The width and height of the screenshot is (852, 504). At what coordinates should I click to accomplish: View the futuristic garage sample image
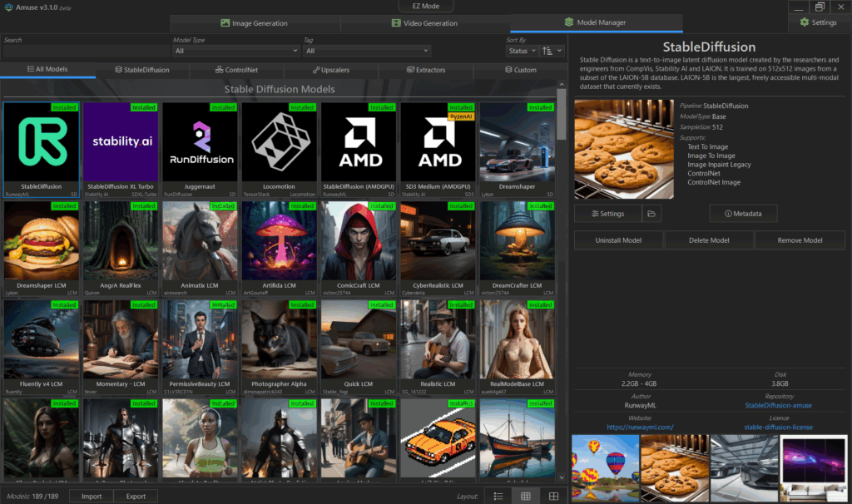[x=745, y=468]
